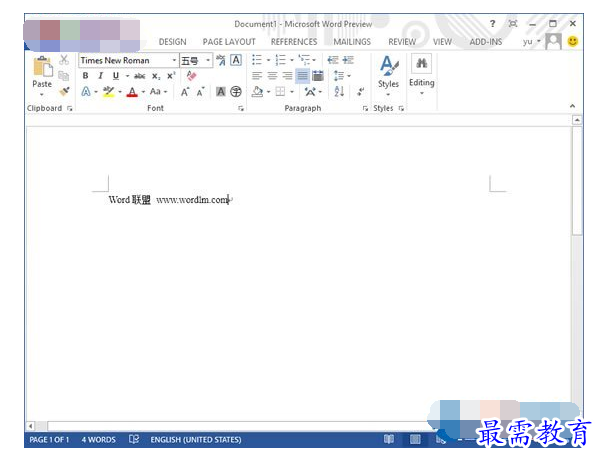Switch to the VIEW tab
The image size is (600, 464).
click(442, 42)
